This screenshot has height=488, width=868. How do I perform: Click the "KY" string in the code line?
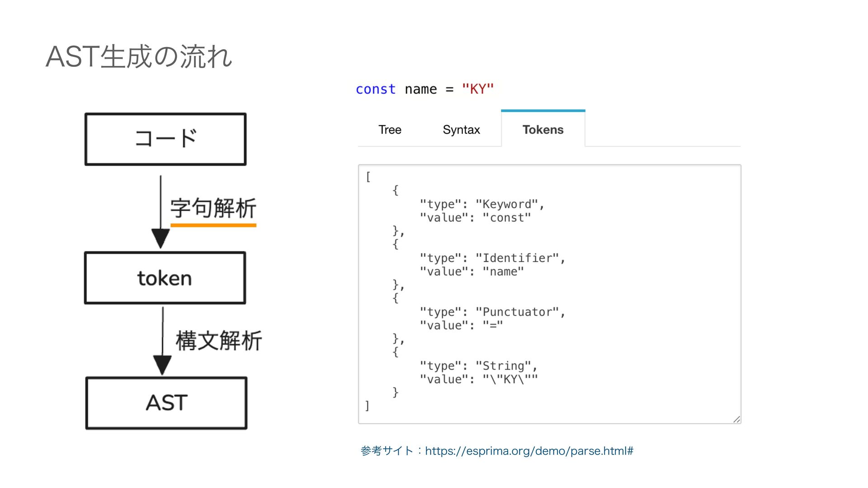coord(478,89)
